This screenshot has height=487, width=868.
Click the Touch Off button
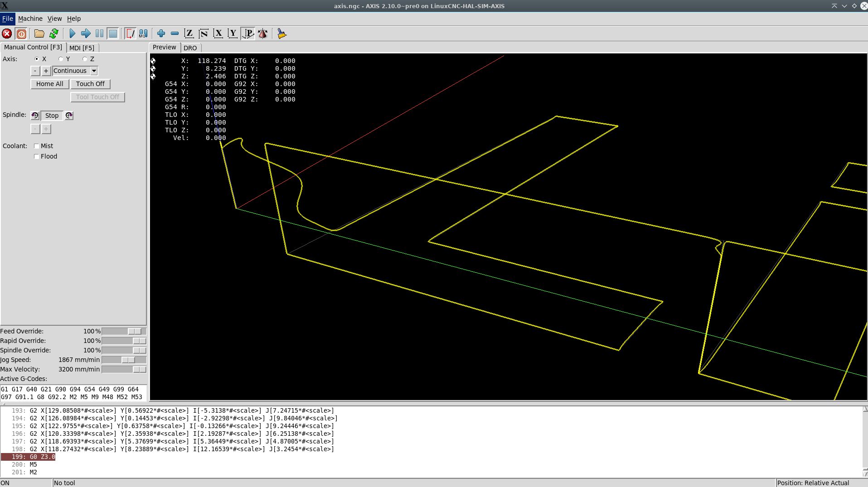[90, 84]
